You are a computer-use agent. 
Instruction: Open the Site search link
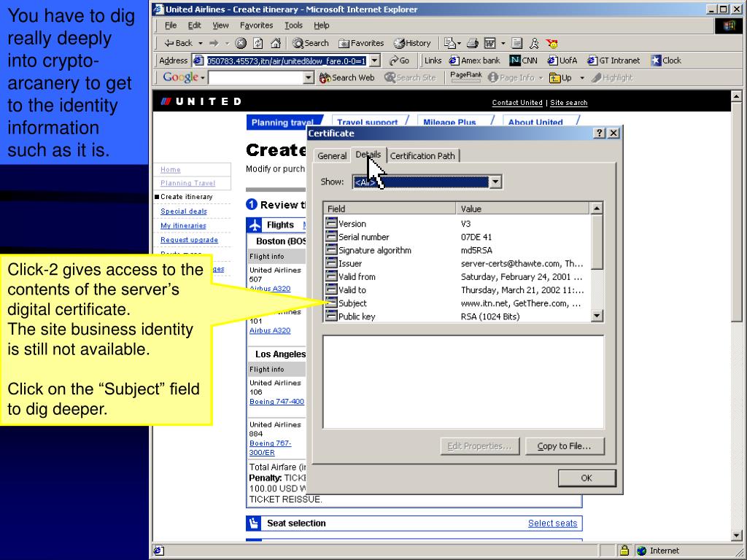(569, 102)
